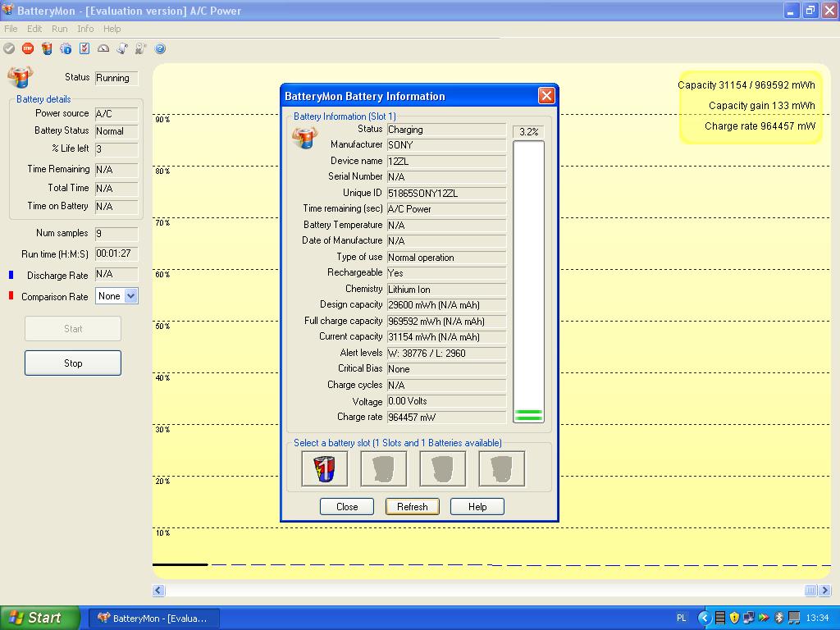Open the Edit menu
Image resolution: width=840 pixels, height=630 pixels.
click(34, 29)
